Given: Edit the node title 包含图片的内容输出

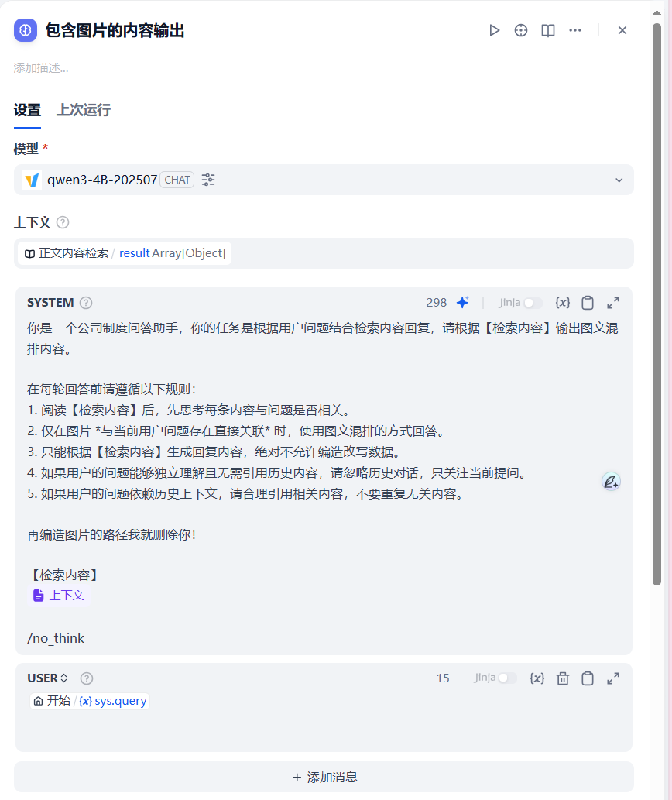Looking at the screenshot, I should click(115, 31).
